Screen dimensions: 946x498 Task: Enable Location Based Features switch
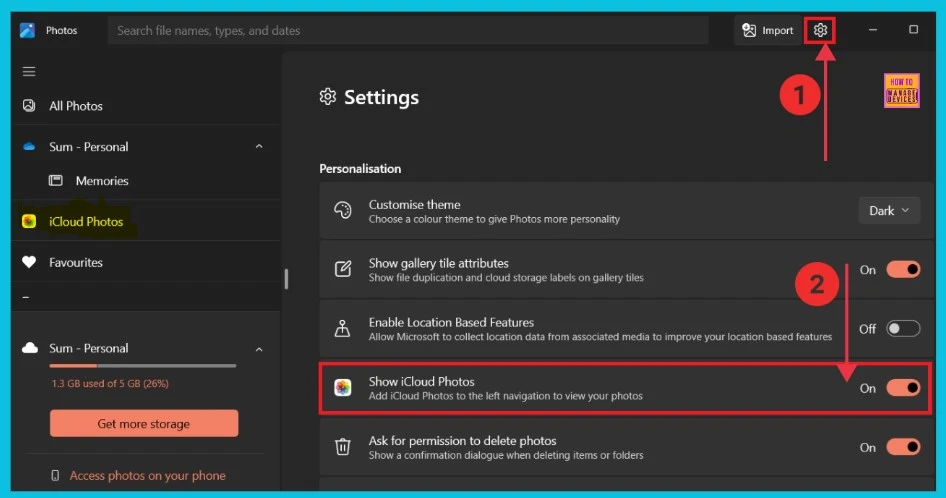903,328
